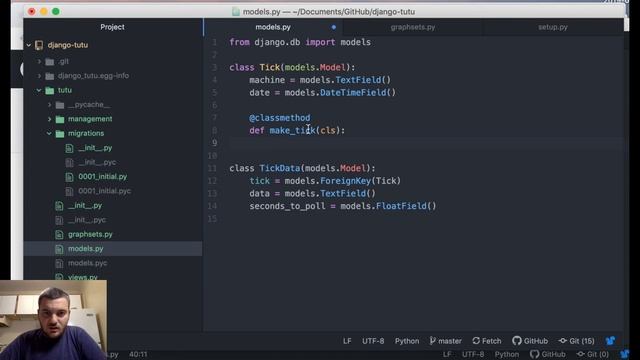Click the file icon of 0001_initial.pyc
Image resolution: width=640 pixels, height=360 pixels.
pyautogui.click(x=69, y=191)
